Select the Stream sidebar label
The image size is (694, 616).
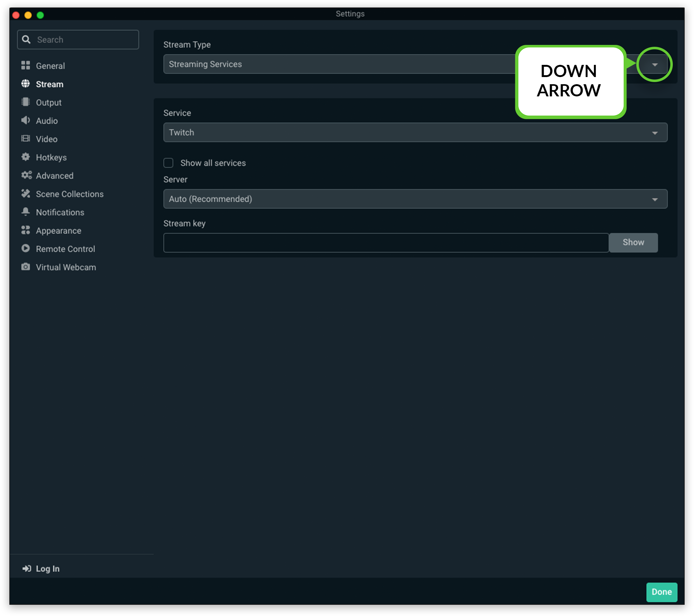click(50, 84)
